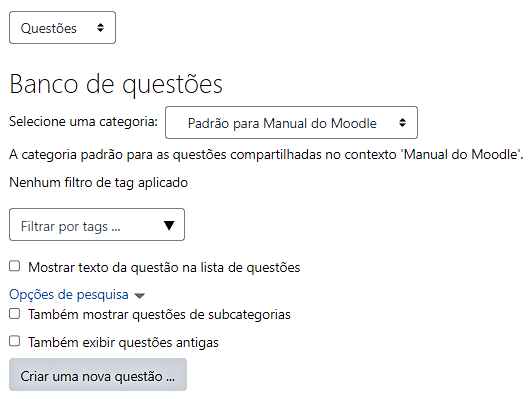Viewport: 528px width, 399px height.
Task: Click the Questões text in the top selector
Action: tap(49, 28)
